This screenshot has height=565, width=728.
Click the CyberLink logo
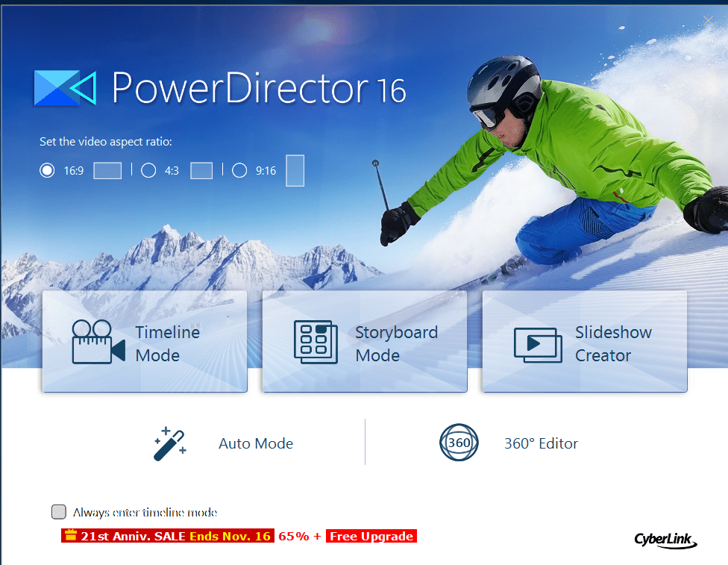click(665, 540)
